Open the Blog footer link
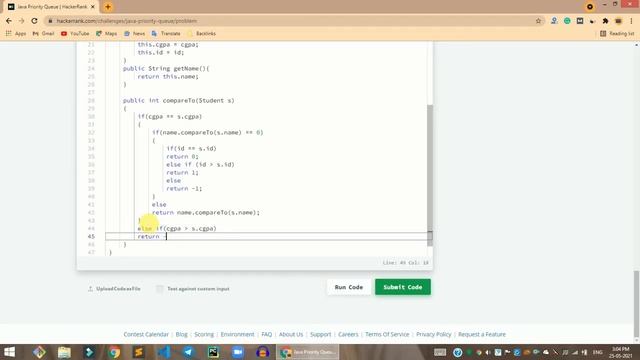640x360 pixels. point(182,334)
